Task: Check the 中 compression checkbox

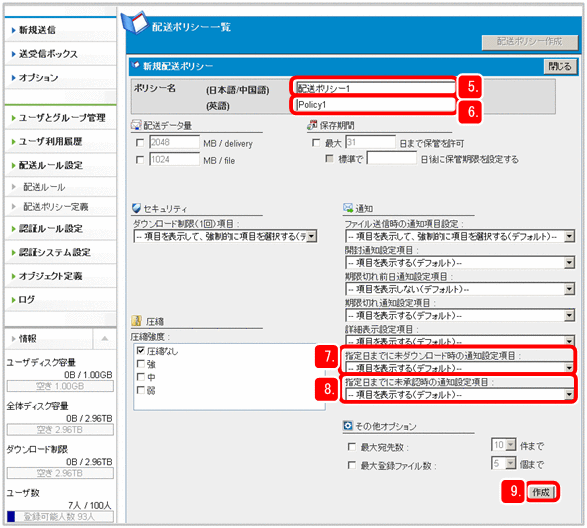Action: pos(140,377)
